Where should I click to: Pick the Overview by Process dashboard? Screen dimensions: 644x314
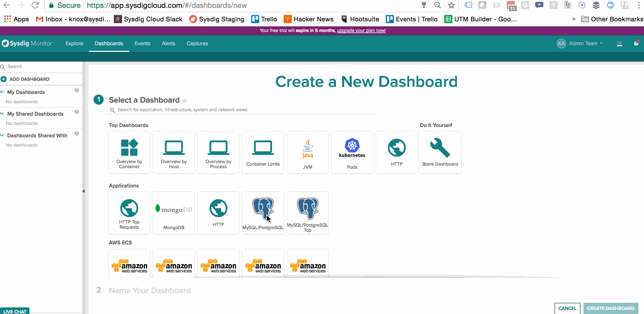(219, 152)
